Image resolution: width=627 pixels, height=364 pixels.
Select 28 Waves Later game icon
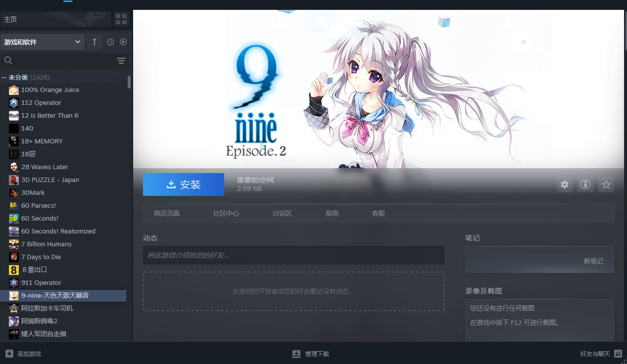coord(14,167)
